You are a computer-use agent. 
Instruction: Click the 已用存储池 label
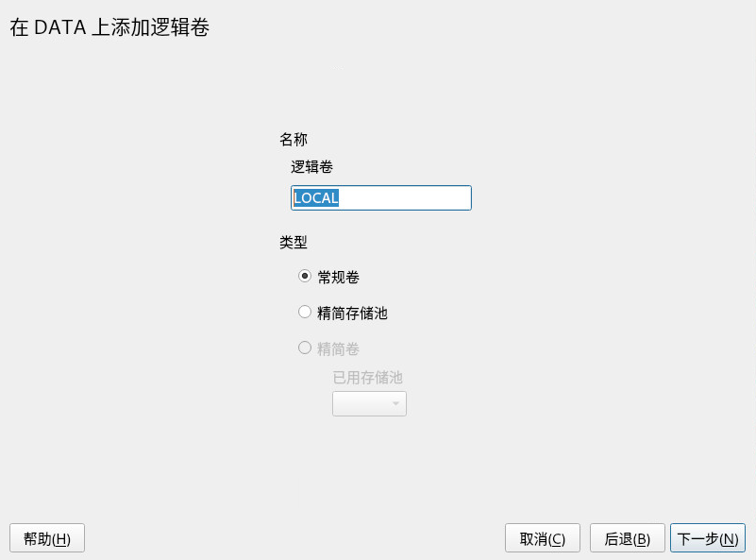tap(367, 377)
